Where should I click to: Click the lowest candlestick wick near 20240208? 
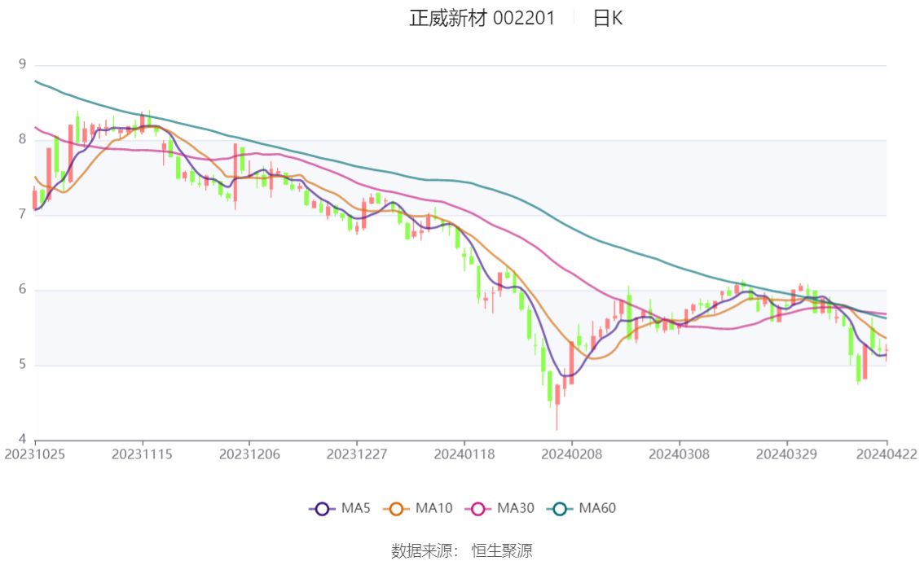click(x=557, y=418)
